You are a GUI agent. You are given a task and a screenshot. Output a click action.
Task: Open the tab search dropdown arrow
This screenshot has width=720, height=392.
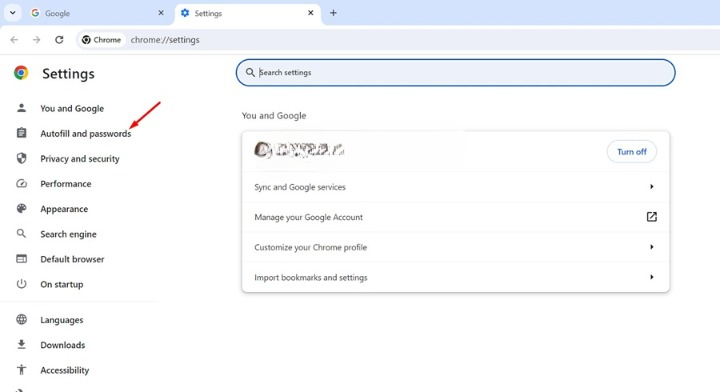[12, 13]
